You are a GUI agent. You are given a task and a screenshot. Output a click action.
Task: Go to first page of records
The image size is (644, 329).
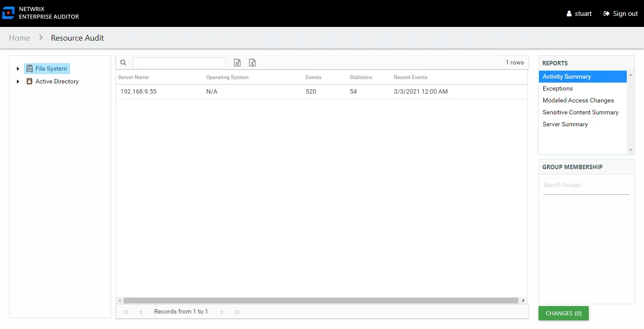coord(126,312)
